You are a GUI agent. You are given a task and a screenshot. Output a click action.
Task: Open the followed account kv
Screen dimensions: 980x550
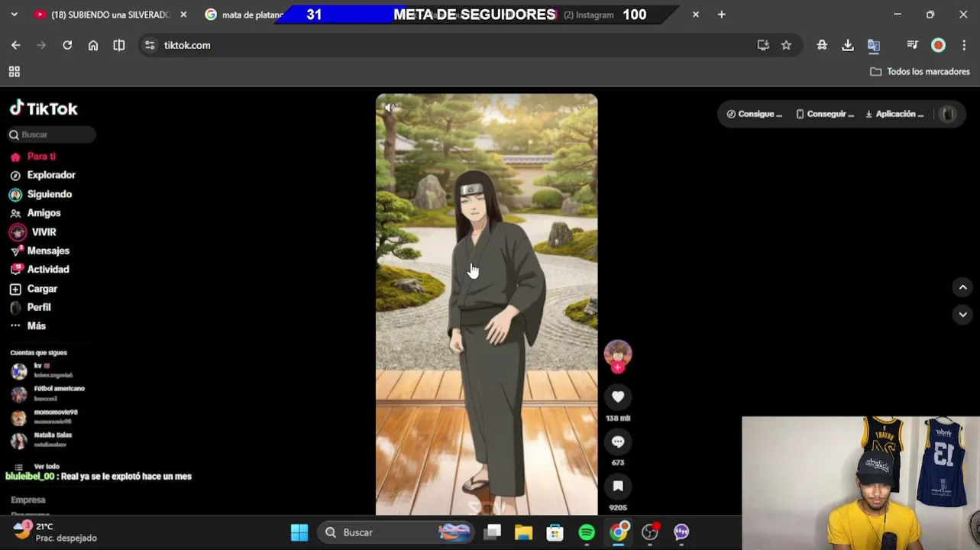pos(43,370)
